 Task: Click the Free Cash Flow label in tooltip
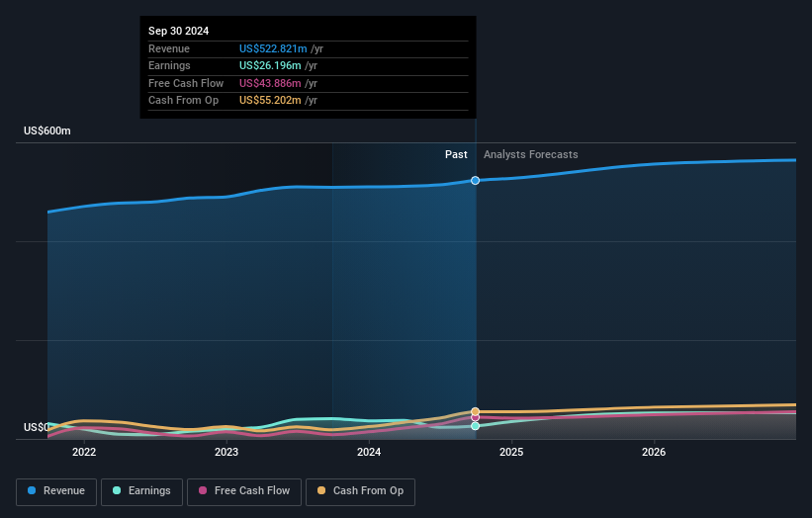(186, 83)
